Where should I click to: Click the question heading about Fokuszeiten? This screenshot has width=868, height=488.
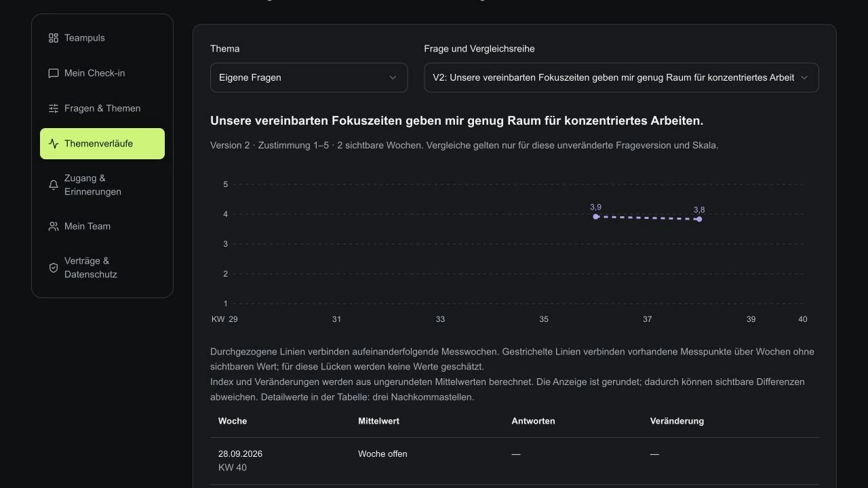[x=457, y=121]
